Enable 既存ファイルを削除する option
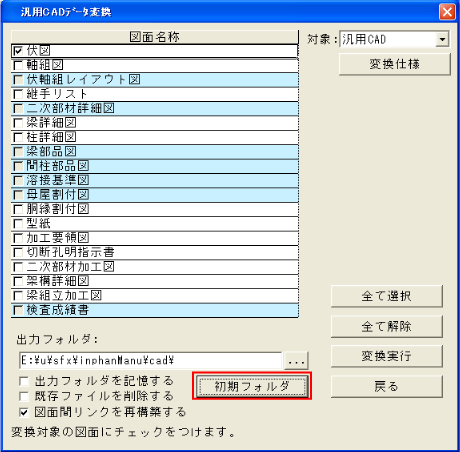Viewport: 460px width, 452px height. (24, 396)
